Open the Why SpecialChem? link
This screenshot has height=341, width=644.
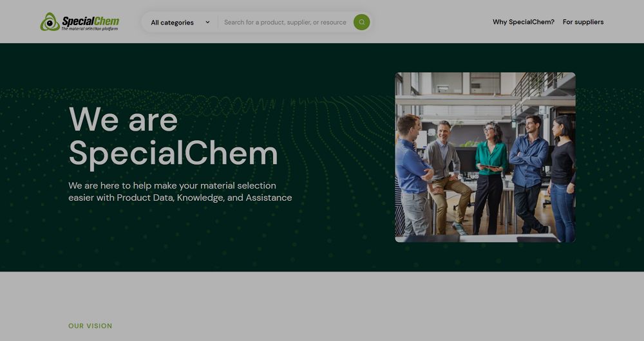[523, 22]
